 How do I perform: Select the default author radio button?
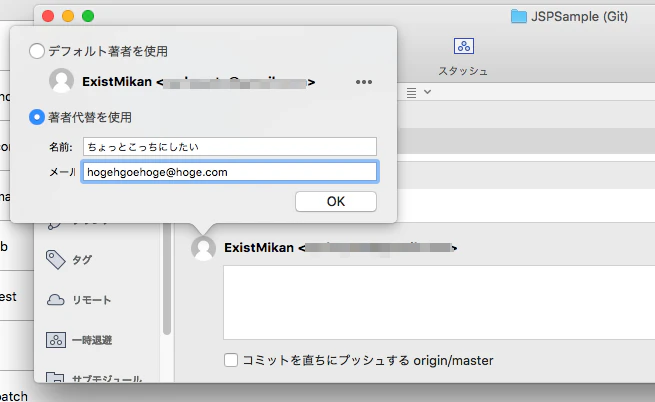37,51
